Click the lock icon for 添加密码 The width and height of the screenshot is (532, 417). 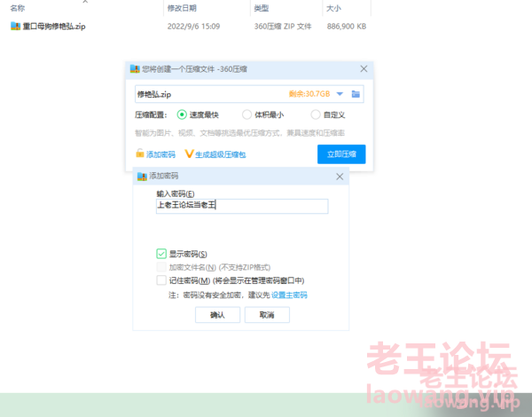139,154
